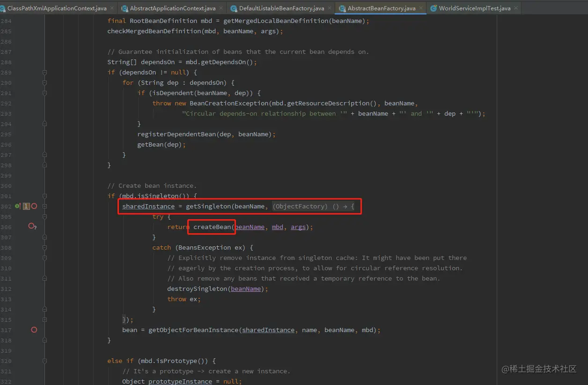The height and width of the screenshot is (385, 588).
Task: Click class icon on AbstractBeanFactory.java tab
Action: tap(343, 8)
